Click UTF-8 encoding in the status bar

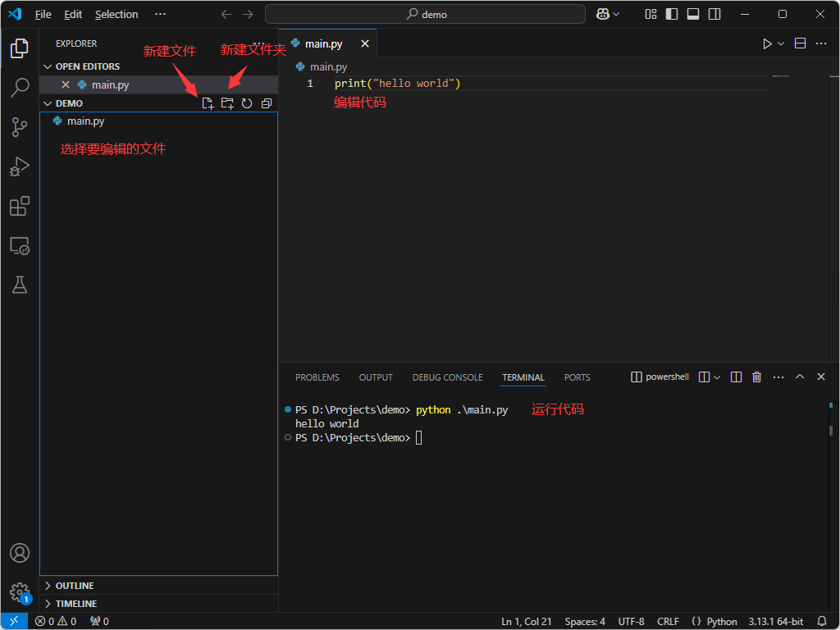(631, 621)
